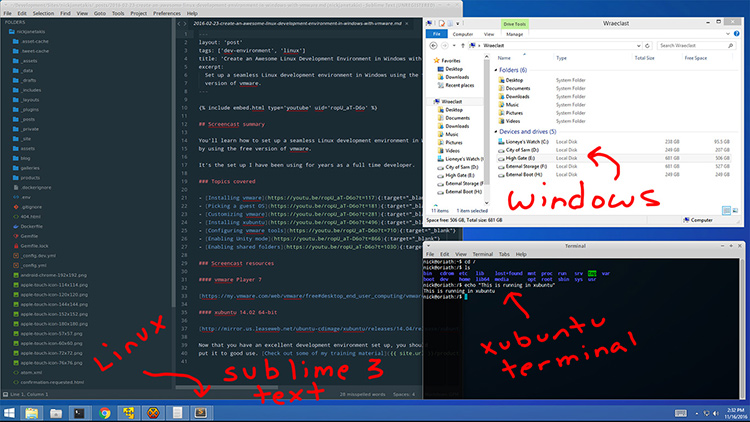Launch Google Chrome from the taskbar
Screen dimensions: 750x422
(104, 413)
